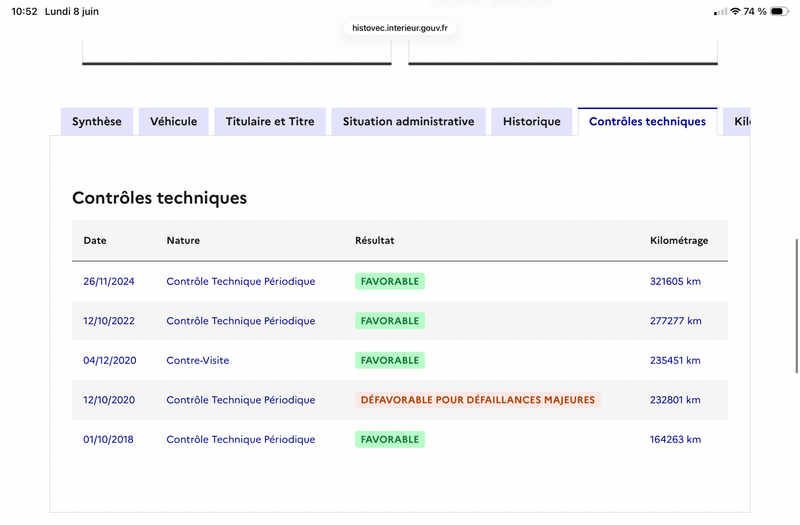Tap the cellular signal bars icon
Viewport: 800px width, 525px height.
click(720, 11)
